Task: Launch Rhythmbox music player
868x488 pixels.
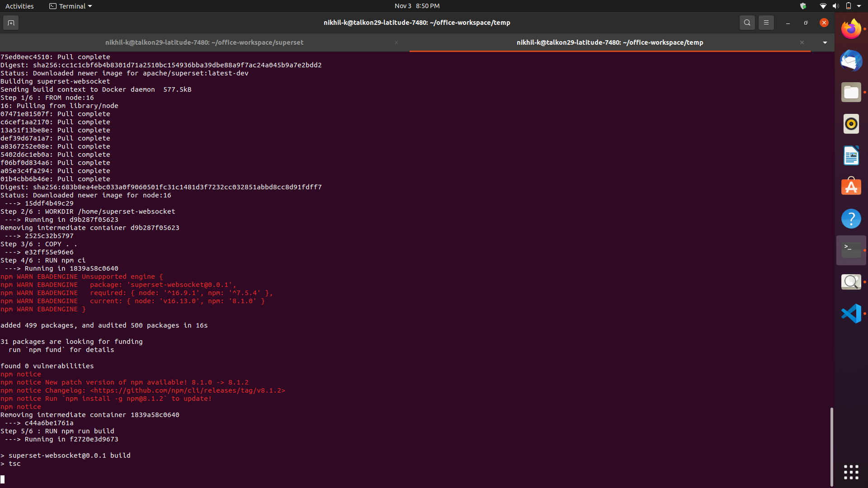Action: click(x=851, y=124)
